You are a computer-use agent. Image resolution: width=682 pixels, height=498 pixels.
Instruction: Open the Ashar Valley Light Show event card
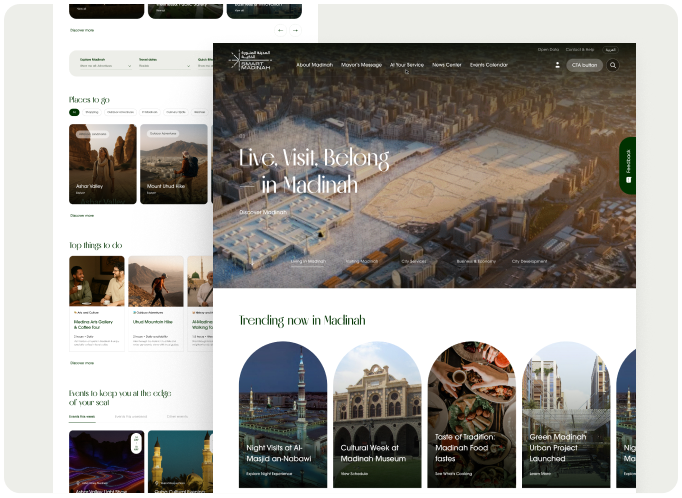pyautogui.click(x=107, y=462)
